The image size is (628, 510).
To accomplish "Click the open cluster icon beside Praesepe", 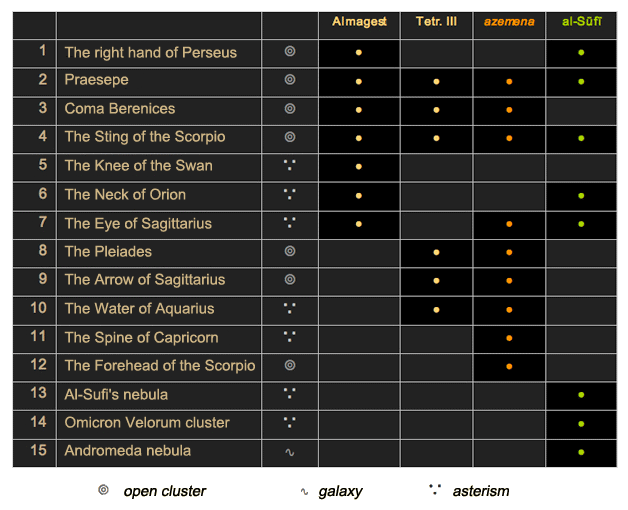I will pos(290,80).
